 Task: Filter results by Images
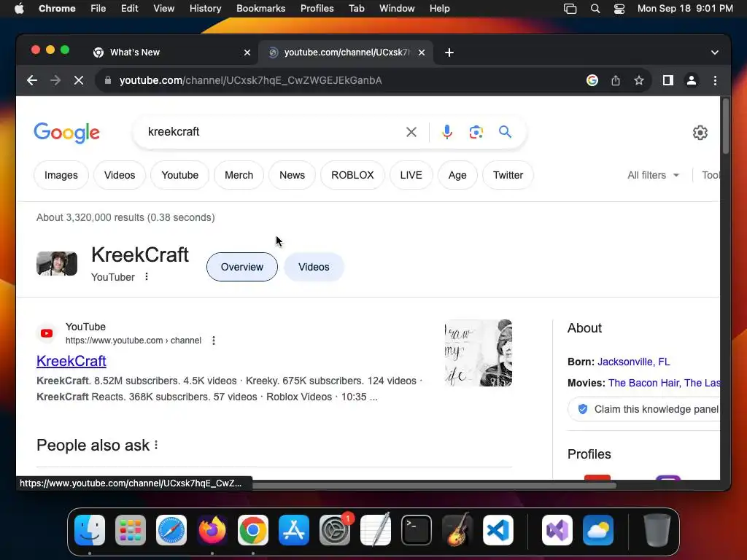[61, 175]
